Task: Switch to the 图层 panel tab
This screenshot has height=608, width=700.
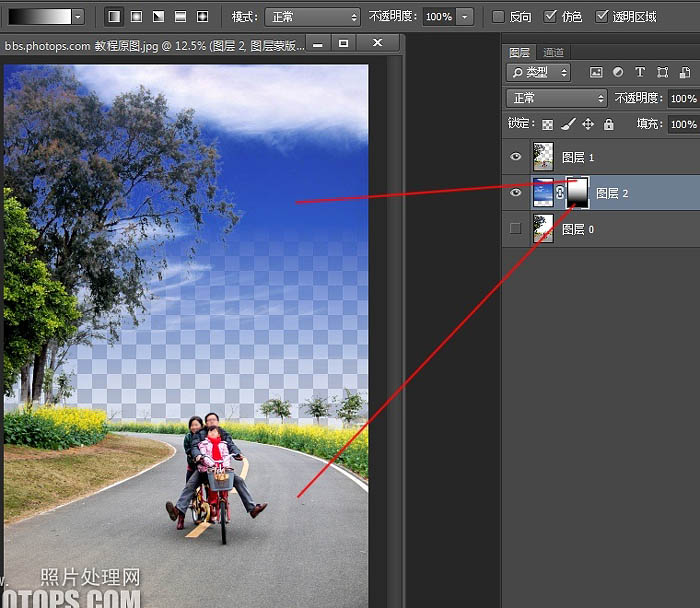Action: (519, 53)
